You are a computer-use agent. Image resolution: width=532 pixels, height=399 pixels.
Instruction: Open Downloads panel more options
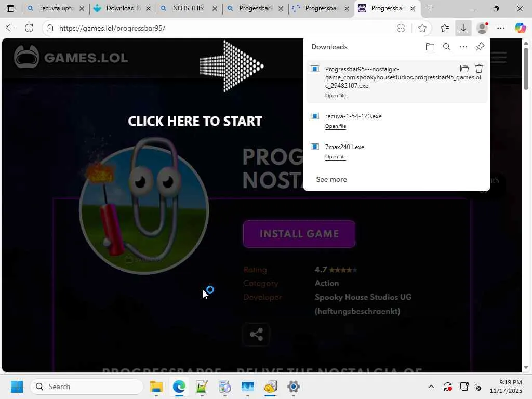(x=463, y=47)
